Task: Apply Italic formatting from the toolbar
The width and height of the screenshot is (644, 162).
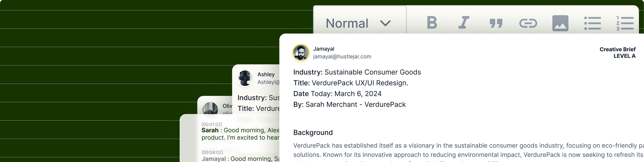Action: (x=464, y=23)
